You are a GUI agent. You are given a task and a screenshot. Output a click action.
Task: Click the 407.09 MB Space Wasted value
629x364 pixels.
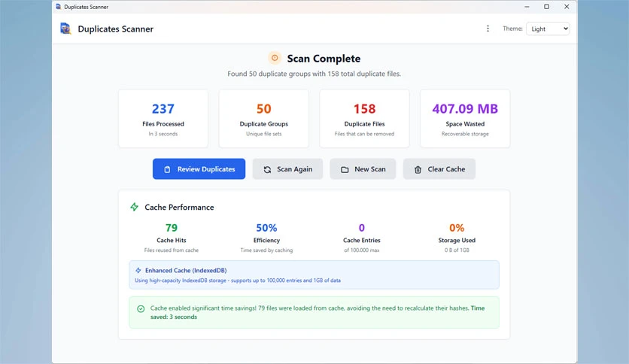(x=465, y=108)
